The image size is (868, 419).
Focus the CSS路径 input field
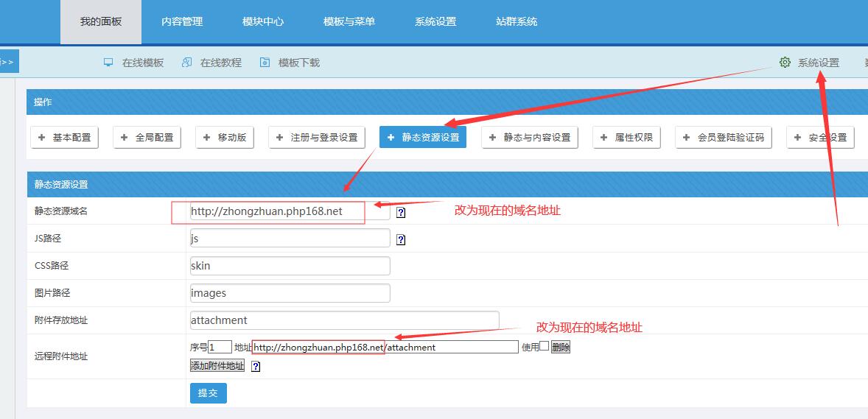coord(290,266)
